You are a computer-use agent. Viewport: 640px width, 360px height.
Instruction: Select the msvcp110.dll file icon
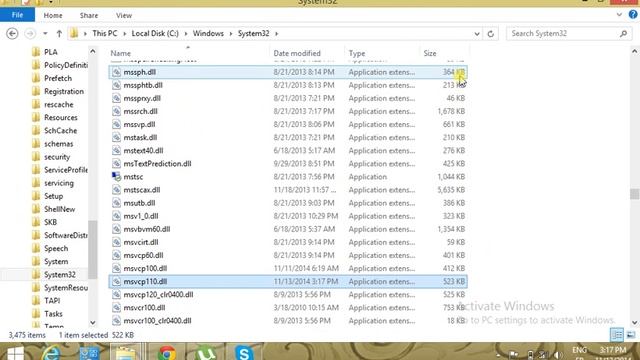116,282
